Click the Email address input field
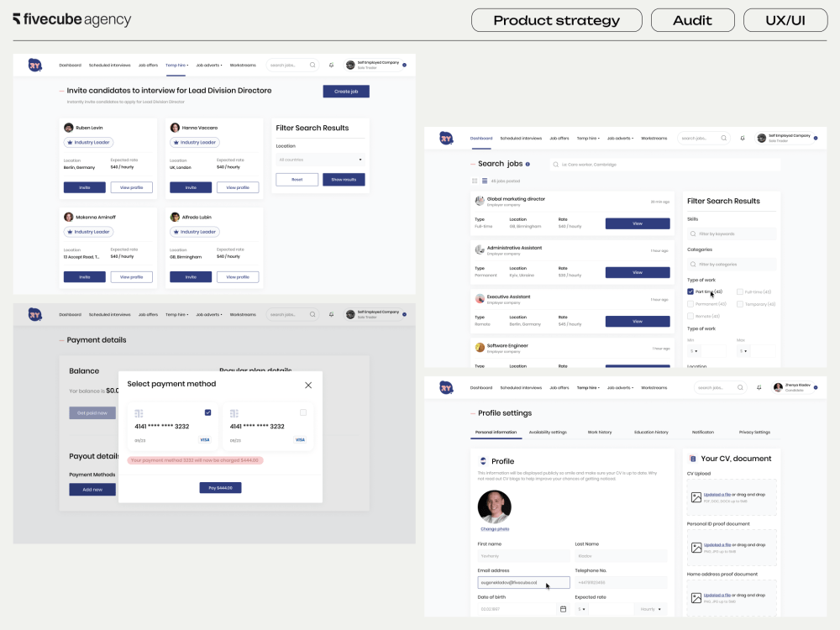Viewport: 840px width, 630px height. pos(523,582)
